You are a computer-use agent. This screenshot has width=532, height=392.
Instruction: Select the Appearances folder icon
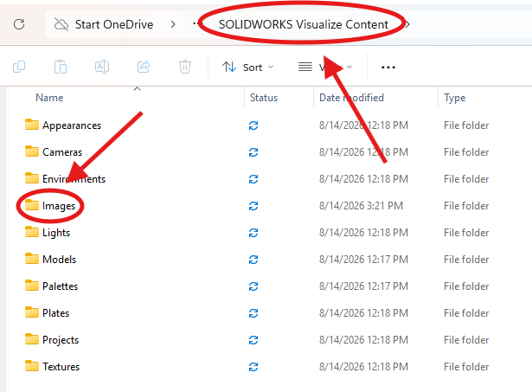click(31, 125)
